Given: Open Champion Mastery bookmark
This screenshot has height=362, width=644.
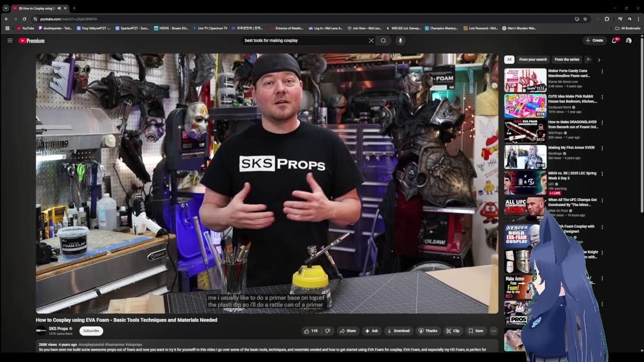Looking at the screenshot, I should [442, 28].
